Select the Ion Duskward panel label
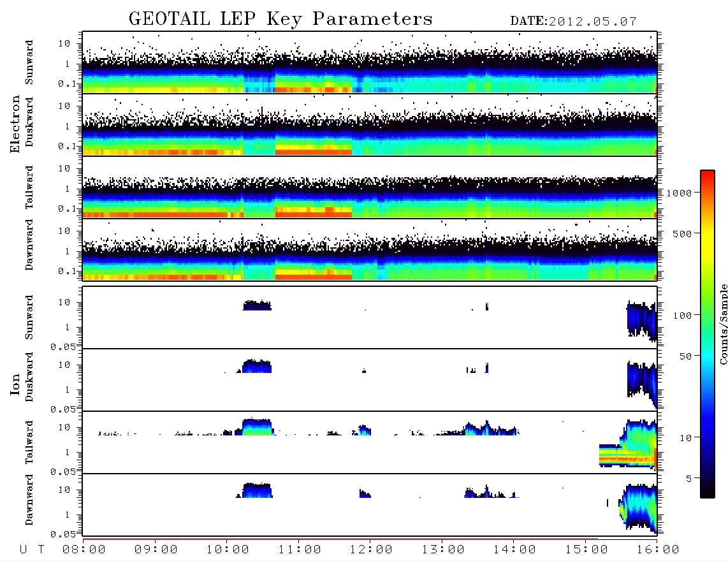This screenshot has height=561, width=728. (x=29, y=377)
